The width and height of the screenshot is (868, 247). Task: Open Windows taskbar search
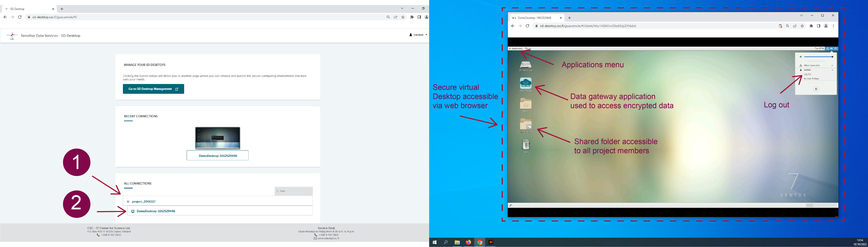click(446, 242)
